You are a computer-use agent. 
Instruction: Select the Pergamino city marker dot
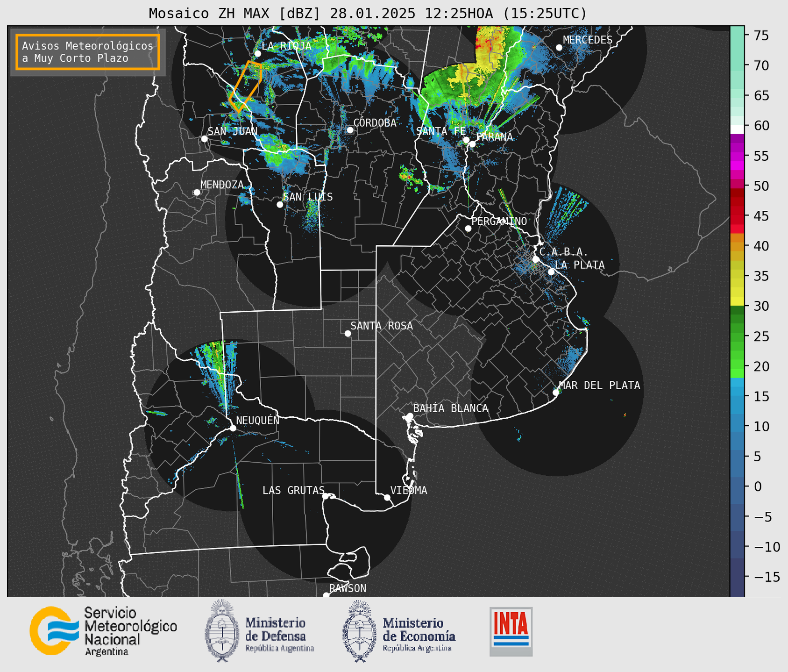pos(468,229)
